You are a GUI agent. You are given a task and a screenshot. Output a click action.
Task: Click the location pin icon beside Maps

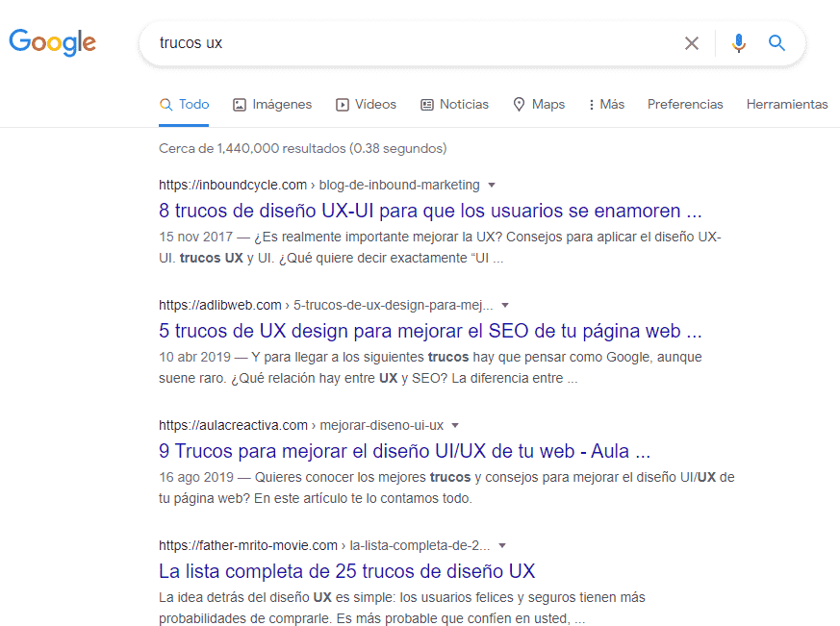tap(519, 105)
